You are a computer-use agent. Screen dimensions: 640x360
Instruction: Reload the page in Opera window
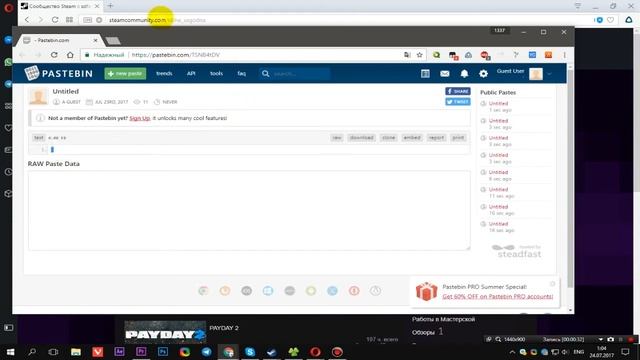[x=55, y=20]
